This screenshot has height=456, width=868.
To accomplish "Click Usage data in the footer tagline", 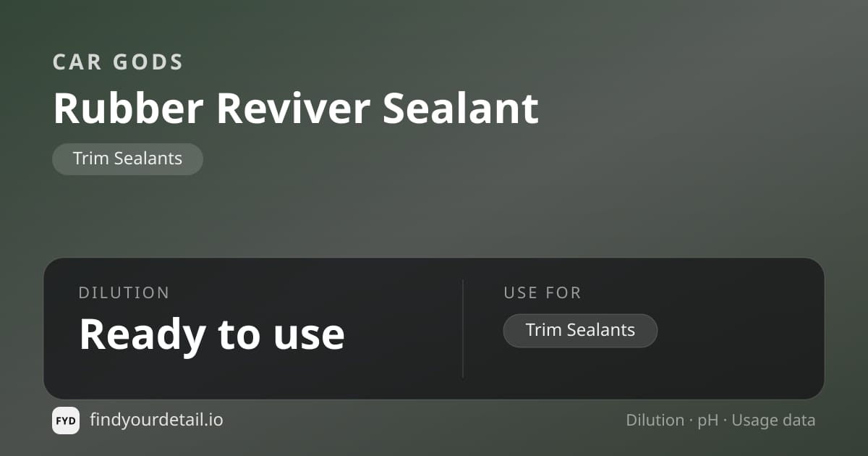I will (773, 421).
